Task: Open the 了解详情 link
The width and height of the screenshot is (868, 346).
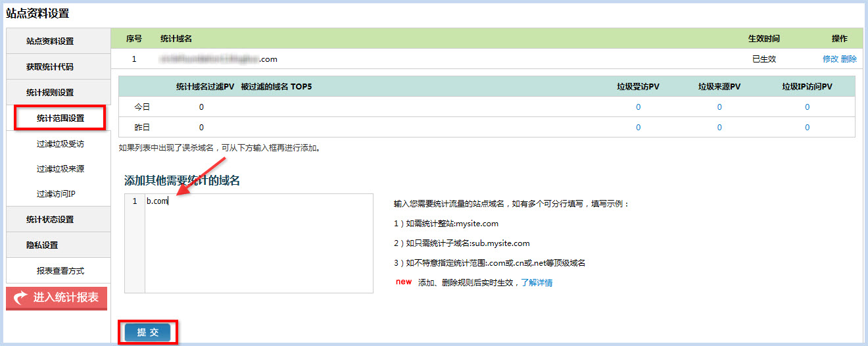Action: 537,283
